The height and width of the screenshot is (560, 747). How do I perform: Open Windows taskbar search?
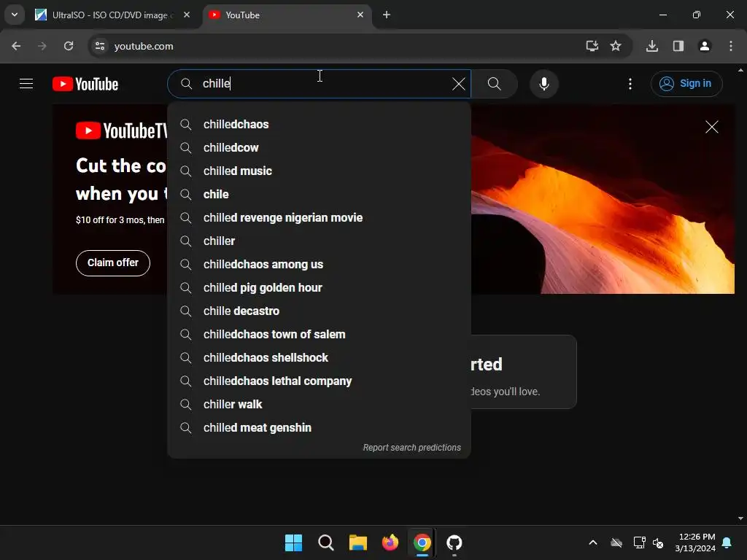point(326,542)
